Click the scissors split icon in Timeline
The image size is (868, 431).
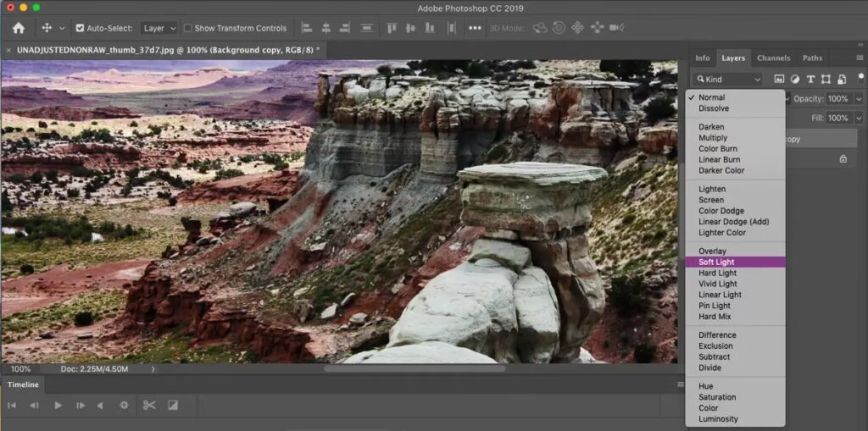[149, 406]
